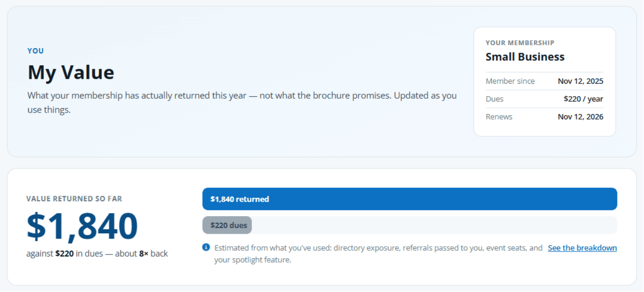
Task: Click the estimate explanation text about directory exposure
Action: pos(378,254)
